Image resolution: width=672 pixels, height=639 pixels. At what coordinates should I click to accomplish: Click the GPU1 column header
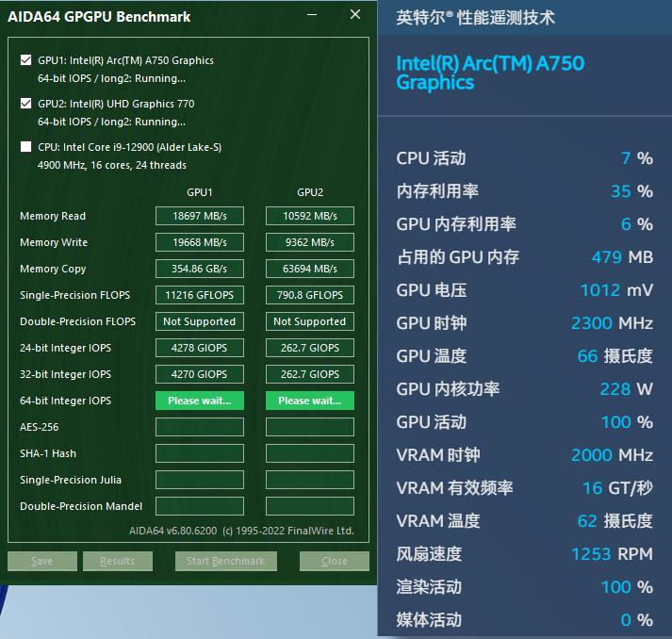[x=200, y=192]
